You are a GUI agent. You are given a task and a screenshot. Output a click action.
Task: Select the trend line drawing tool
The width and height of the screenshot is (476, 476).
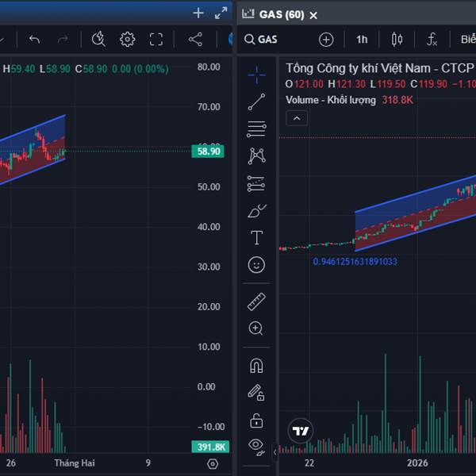[x=256, y=102]
